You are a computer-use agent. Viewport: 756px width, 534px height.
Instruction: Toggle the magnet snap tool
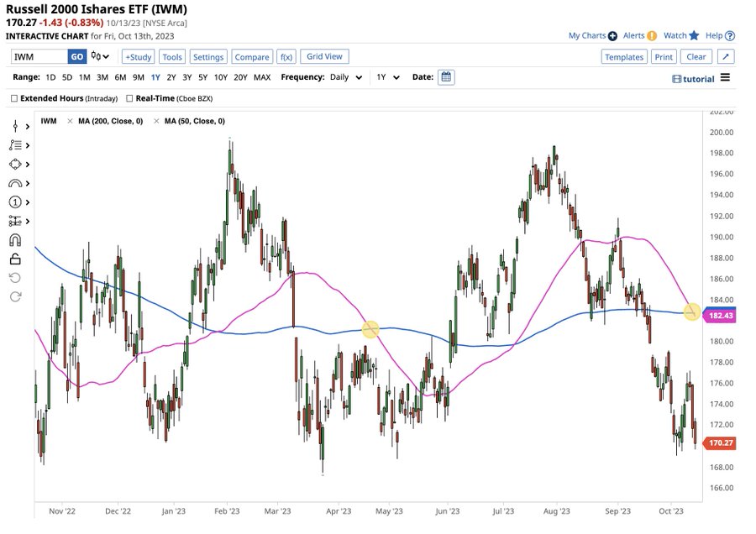pyautogui.click(x=15, y=240)
